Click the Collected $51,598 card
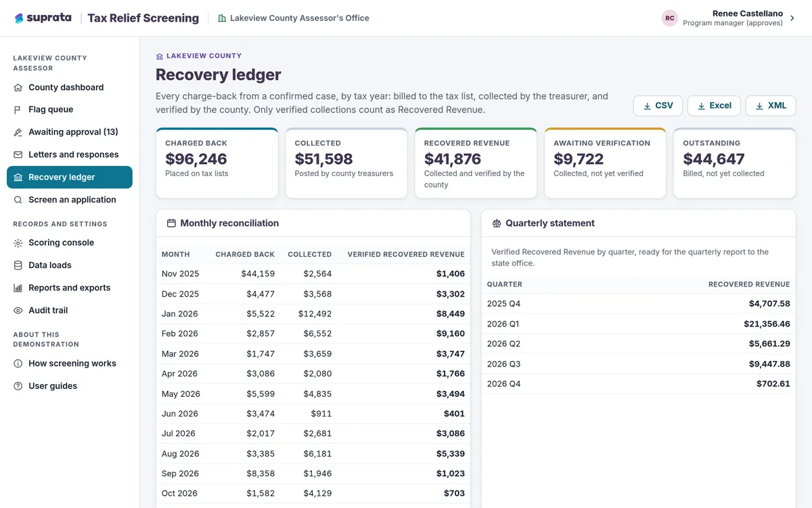The height and width of the screenshot is (508, 812). [x=346, y=163]
